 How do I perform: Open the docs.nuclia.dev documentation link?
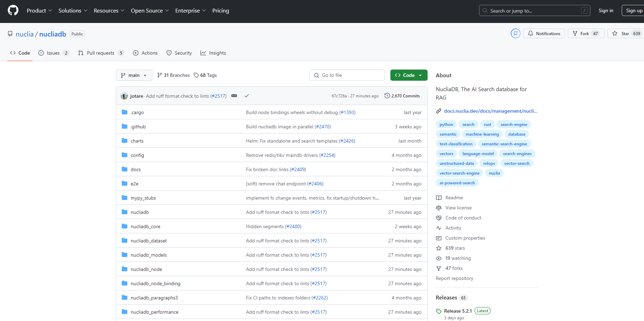click(x=491, y=111)
